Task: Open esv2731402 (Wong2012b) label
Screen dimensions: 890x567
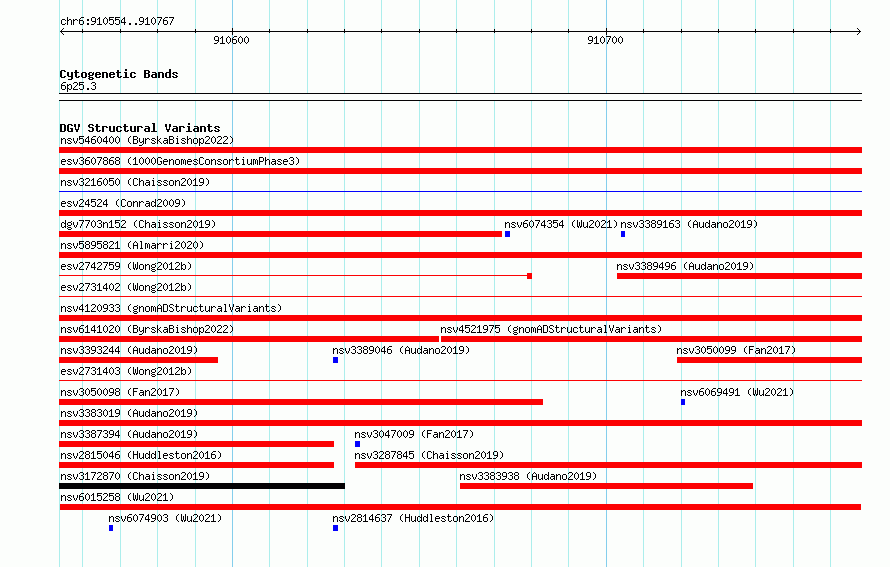Action: 126,287
